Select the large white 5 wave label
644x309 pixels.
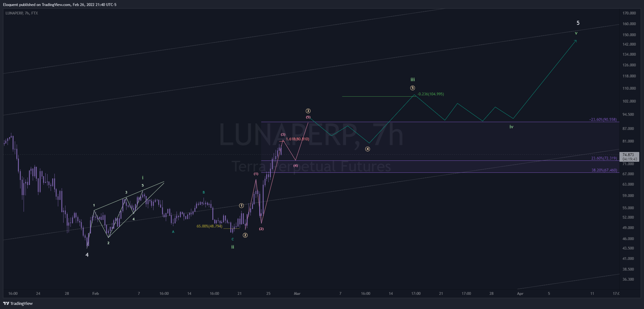[578, 23]
